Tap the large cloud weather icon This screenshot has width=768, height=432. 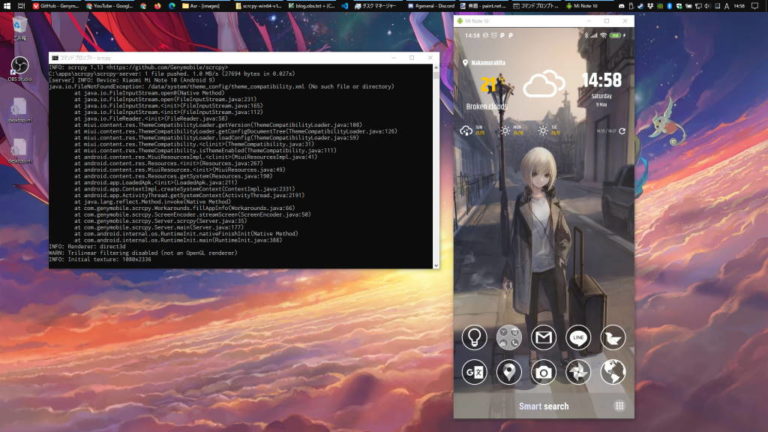tap(544, 84)
